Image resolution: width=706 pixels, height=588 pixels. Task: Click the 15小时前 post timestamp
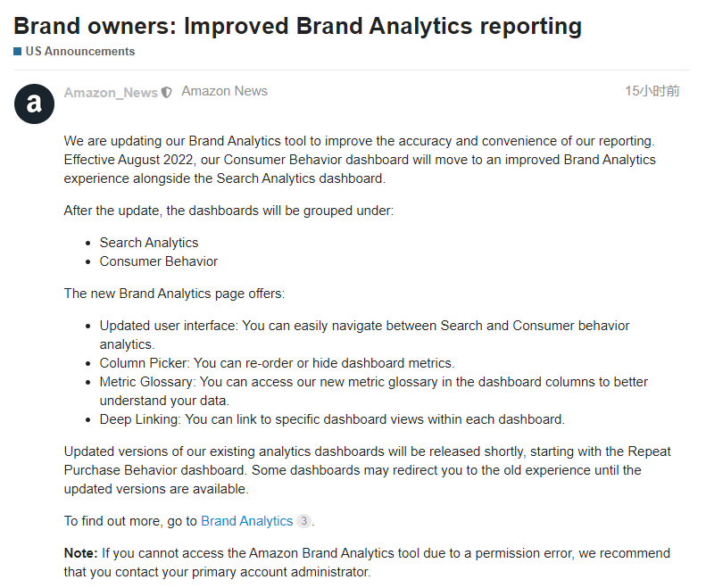click(652, 91)
